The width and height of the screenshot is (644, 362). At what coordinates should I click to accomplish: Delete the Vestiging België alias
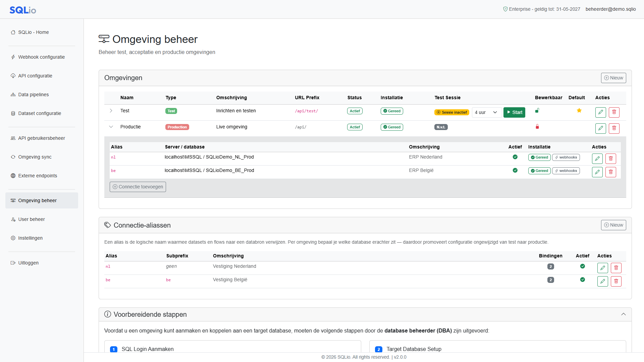[616, 281]
